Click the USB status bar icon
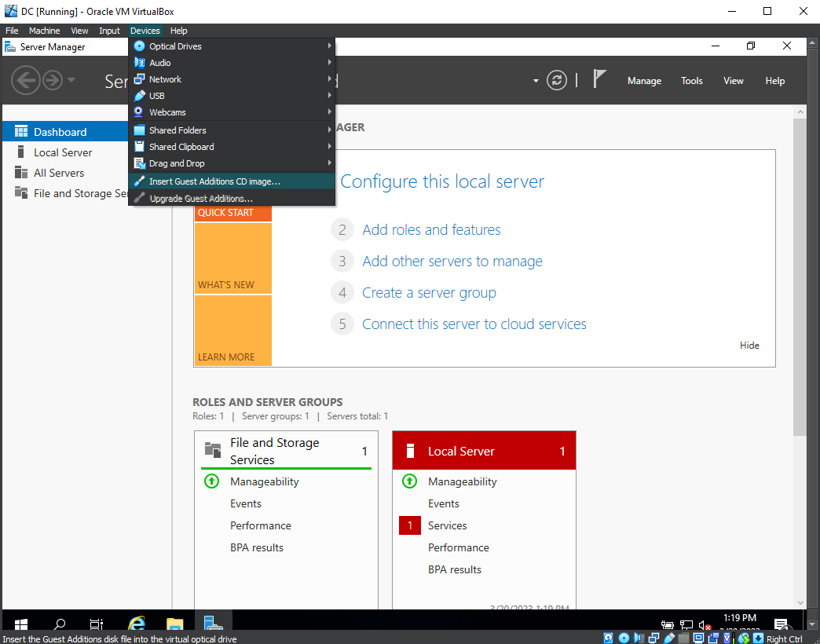Screen dimensions: 820x644 coord(669,638)
